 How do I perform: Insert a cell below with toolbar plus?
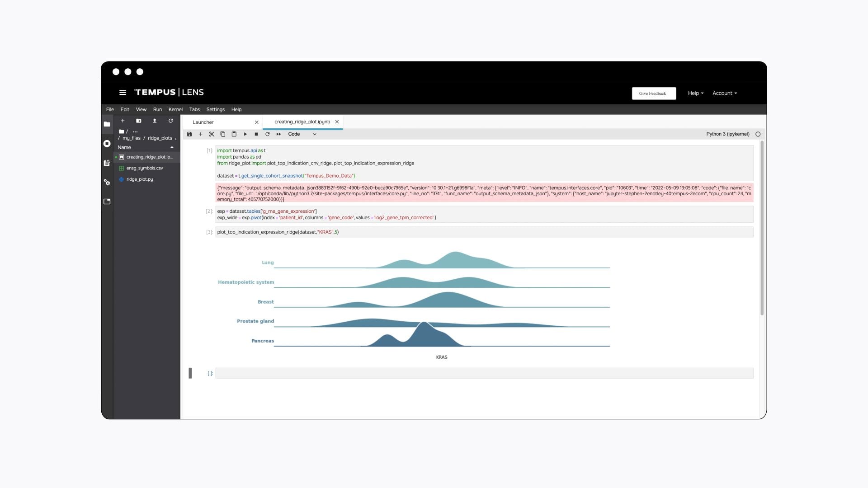click(201, 134)
